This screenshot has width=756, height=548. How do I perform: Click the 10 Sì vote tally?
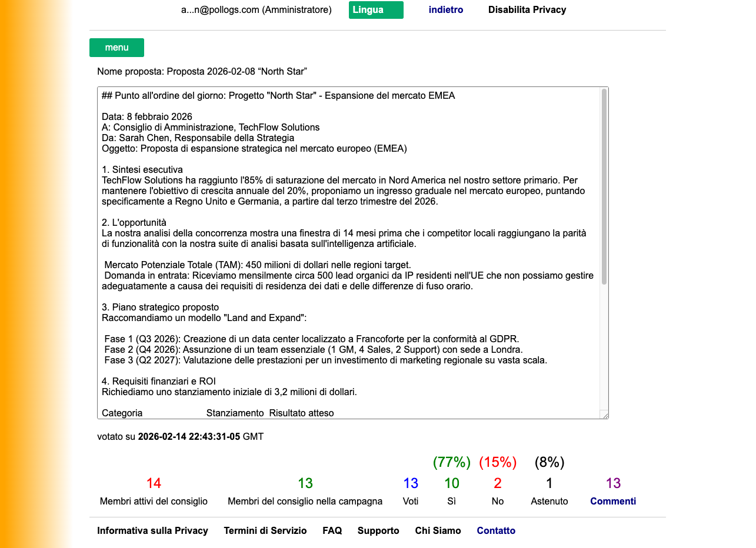pyautogui.click(x=452, y=483)
